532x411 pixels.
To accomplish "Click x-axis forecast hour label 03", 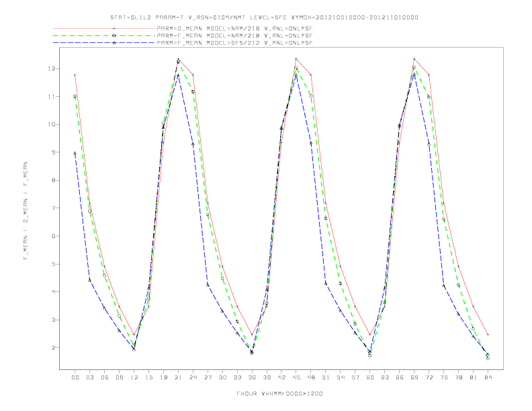I will (x=89, y=377).
